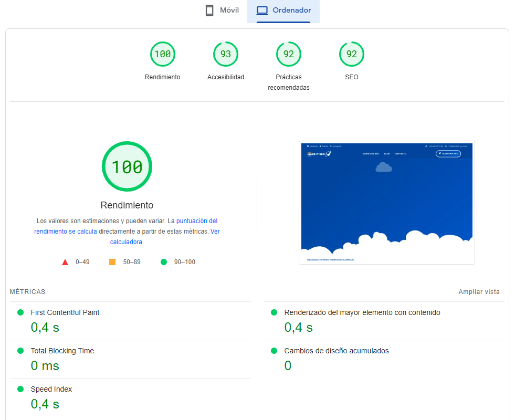Expand metrics with Ampliar vista
This screenshot has height=420, width=515.
(479, 292)
